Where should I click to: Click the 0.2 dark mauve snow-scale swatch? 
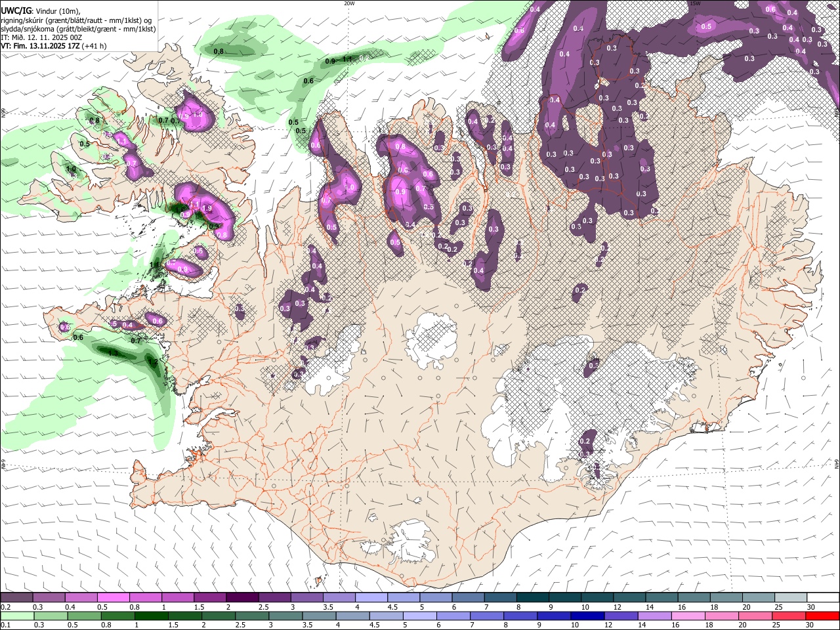point(16,598)
